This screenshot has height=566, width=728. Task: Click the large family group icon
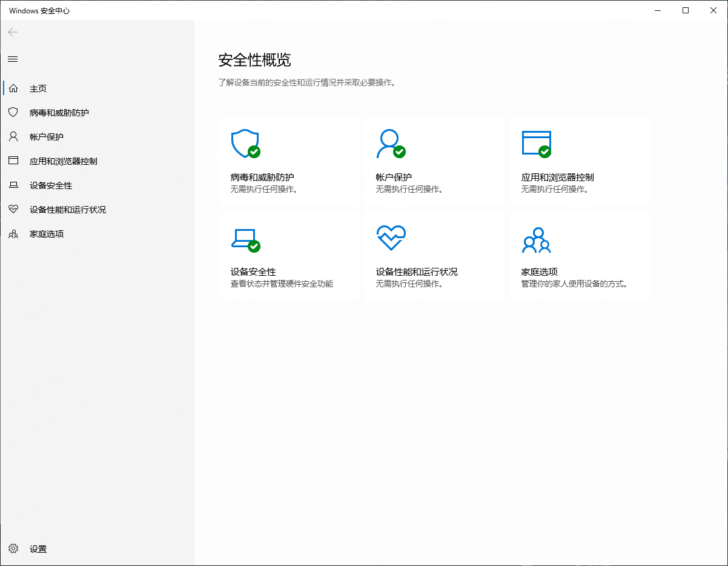[536, 240]
